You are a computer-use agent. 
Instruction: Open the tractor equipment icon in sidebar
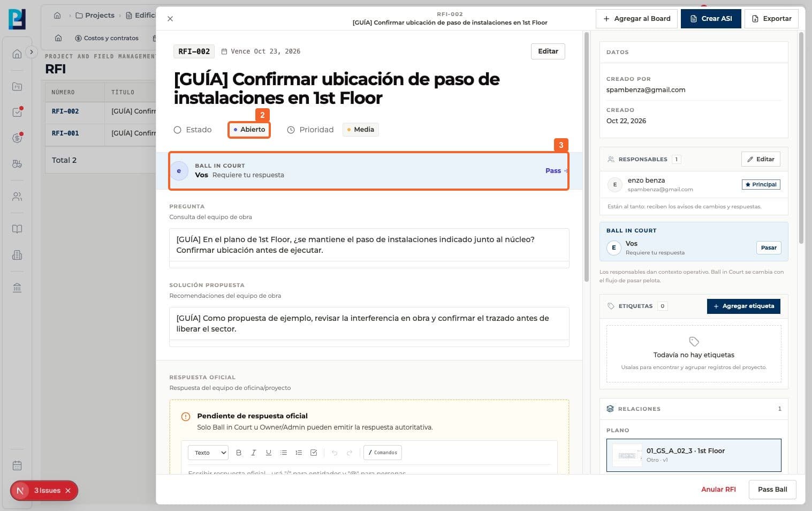click(17, 164)
